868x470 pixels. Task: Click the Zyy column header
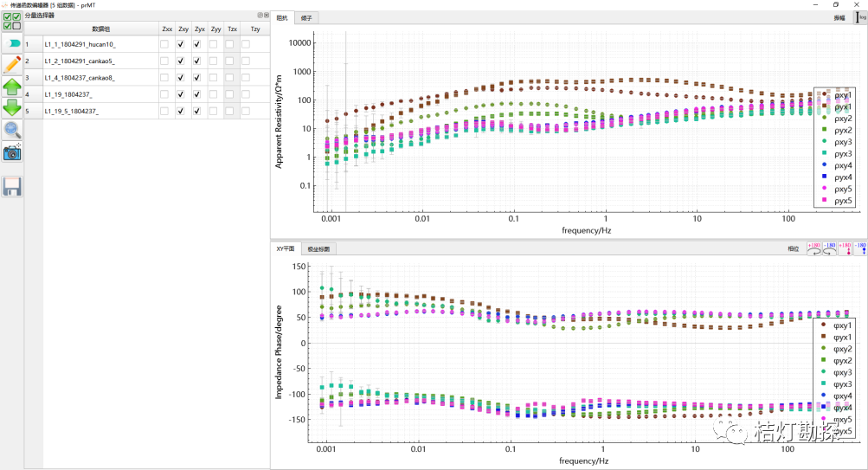(x=215, y=29)
